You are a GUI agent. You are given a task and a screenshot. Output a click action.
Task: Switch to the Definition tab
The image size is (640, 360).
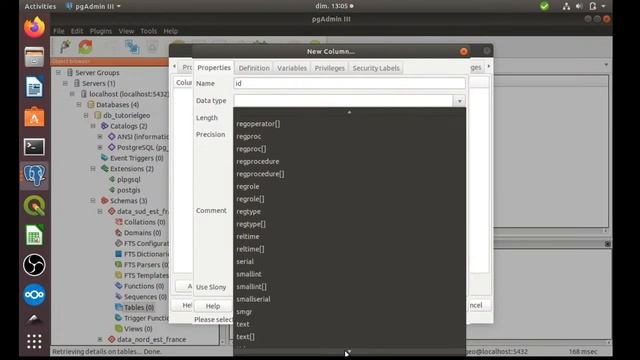[254, 68]
